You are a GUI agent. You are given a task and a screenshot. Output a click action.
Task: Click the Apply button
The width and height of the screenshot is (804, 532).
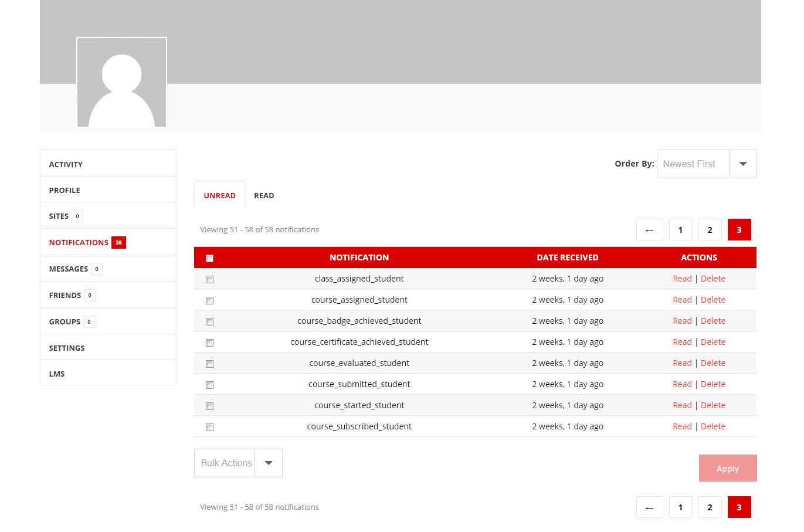click(x=728, y=468)
